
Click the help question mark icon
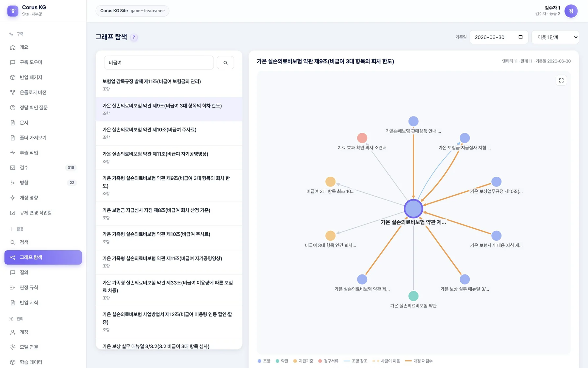(134, 37)
